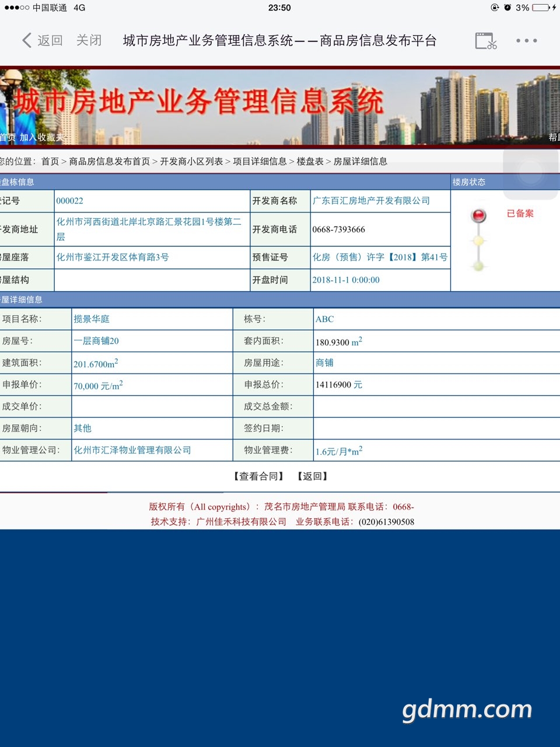Screen dimensions: 560x747
Task: Click 加入收藏夹 in banner
Action: coord(42,138)
